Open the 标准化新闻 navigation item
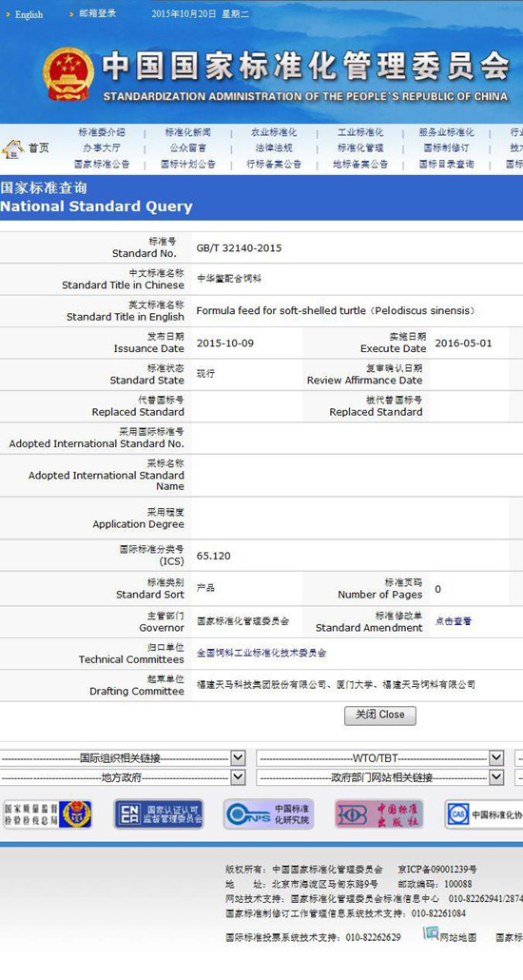The width and height of the screenshot is (523, 980). (188, 132)
